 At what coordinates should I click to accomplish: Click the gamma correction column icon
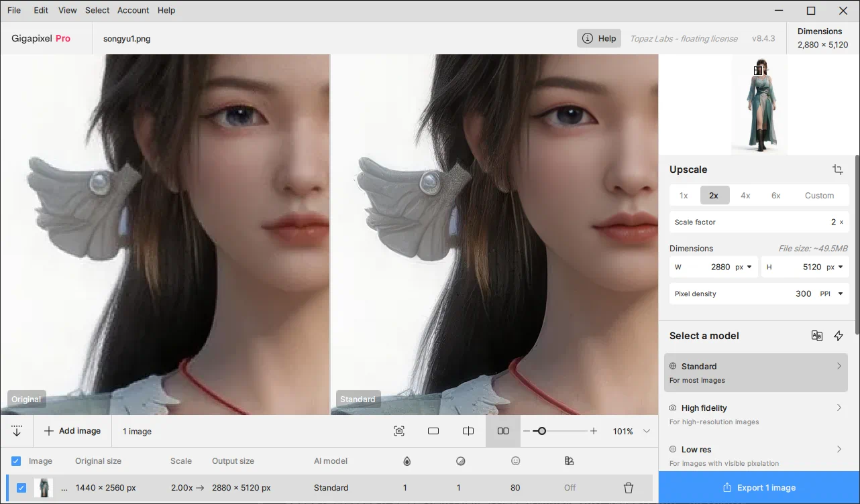pos(570,461)
